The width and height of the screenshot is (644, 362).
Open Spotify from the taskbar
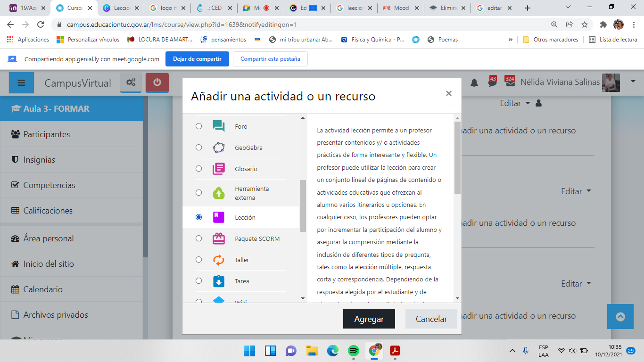[353, 351]
